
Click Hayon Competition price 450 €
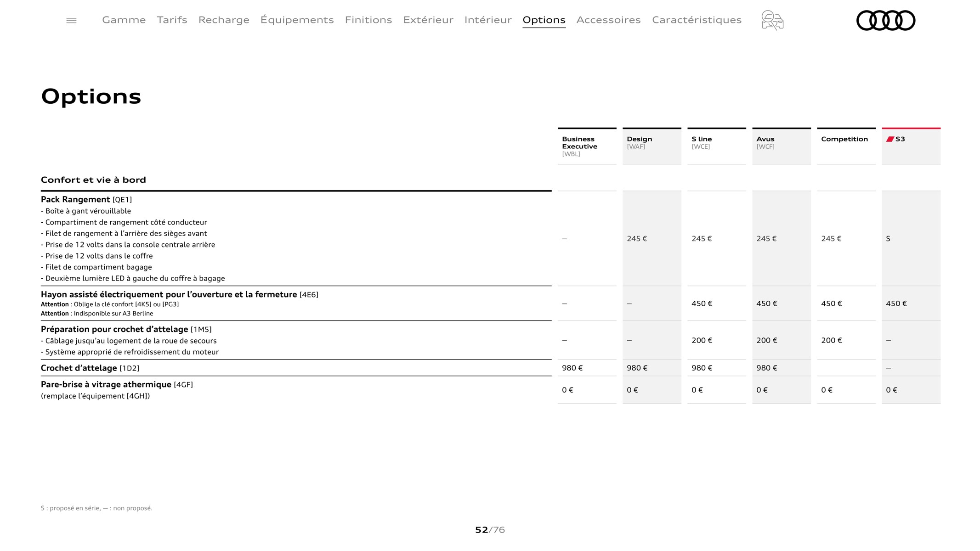(x=832, y=304)
